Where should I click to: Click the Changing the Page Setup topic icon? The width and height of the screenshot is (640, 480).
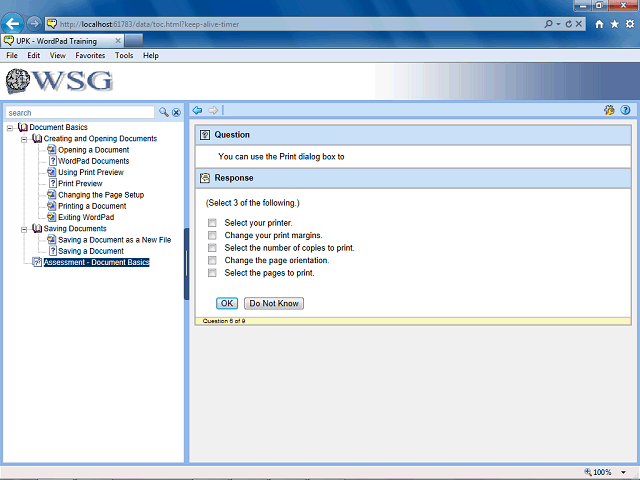tap(51, 194)
